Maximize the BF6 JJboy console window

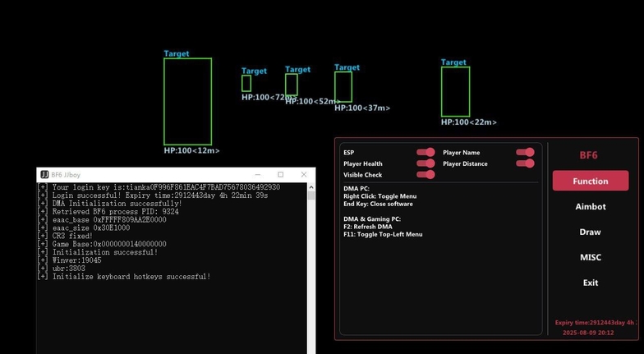click(x=280, y=175)
